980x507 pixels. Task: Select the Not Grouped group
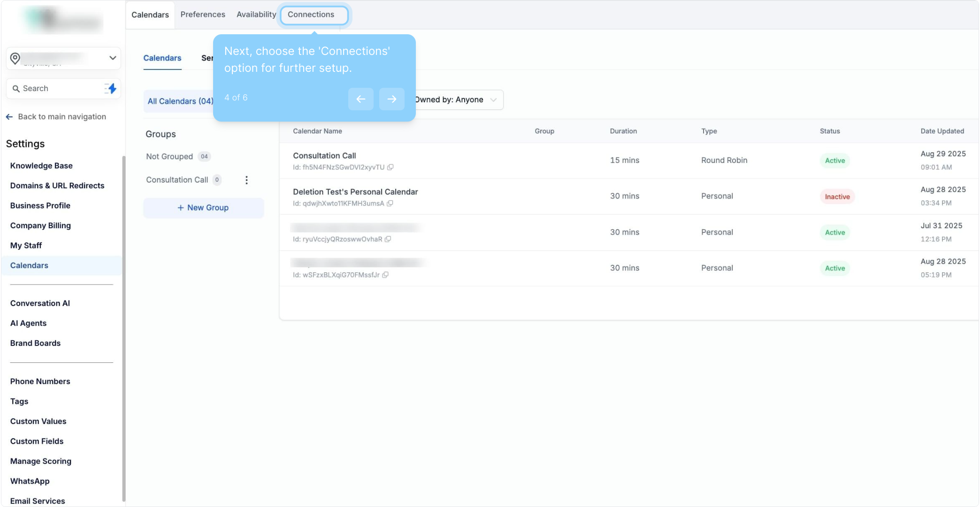coord(169,156)
